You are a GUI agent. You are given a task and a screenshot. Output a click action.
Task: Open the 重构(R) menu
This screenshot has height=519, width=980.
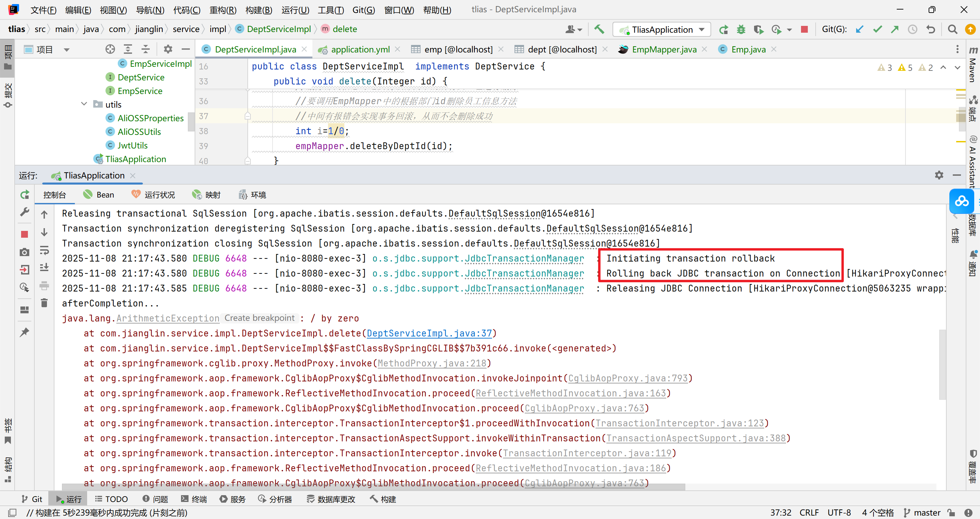(223, 10)
